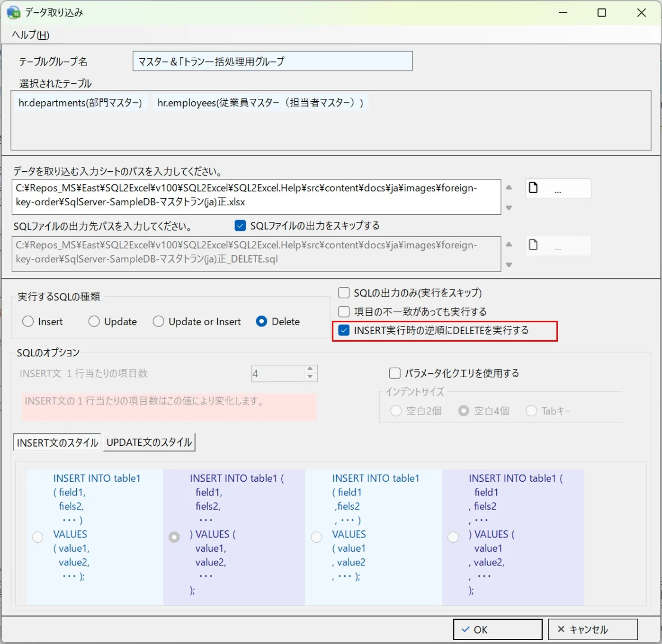Select the hr.departments(部門マスター) table tag
This screenshot has width=662, height=644.
(80, 103)
